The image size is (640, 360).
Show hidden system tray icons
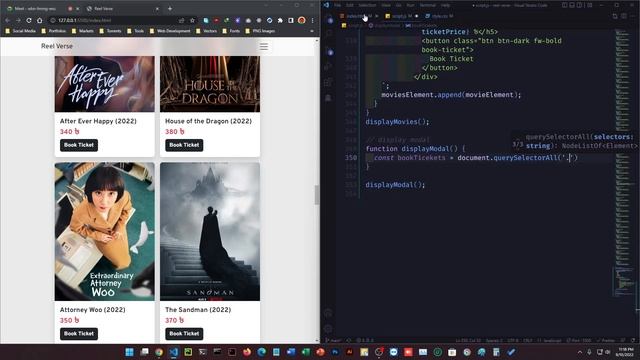pos(580,352)
